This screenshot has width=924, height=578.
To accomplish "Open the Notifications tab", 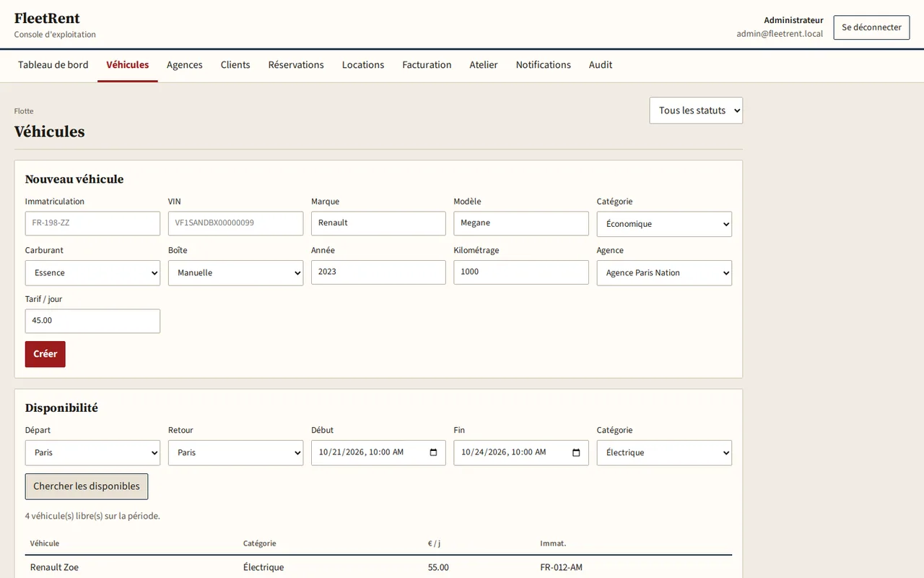I will pos(544,65).
